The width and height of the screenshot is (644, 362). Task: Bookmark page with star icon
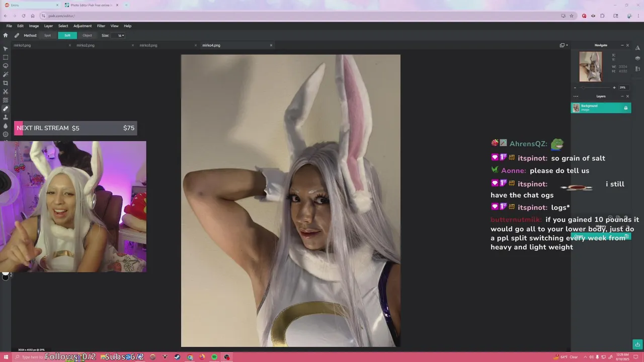tap(572, 16)
